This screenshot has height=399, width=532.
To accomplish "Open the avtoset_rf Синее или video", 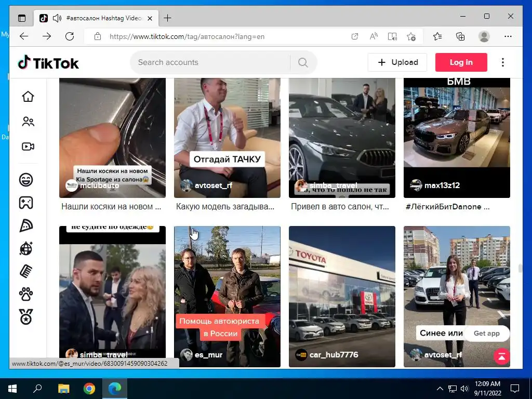I will point(457,297).
